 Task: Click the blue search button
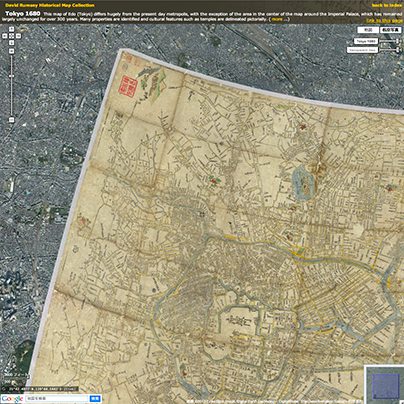coord(95,399)
